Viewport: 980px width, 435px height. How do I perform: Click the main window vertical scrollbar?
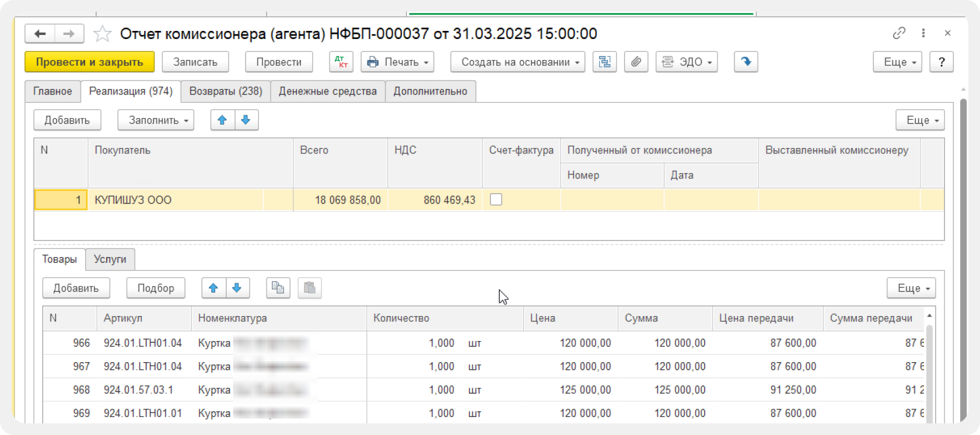click(x=963, y=259)
